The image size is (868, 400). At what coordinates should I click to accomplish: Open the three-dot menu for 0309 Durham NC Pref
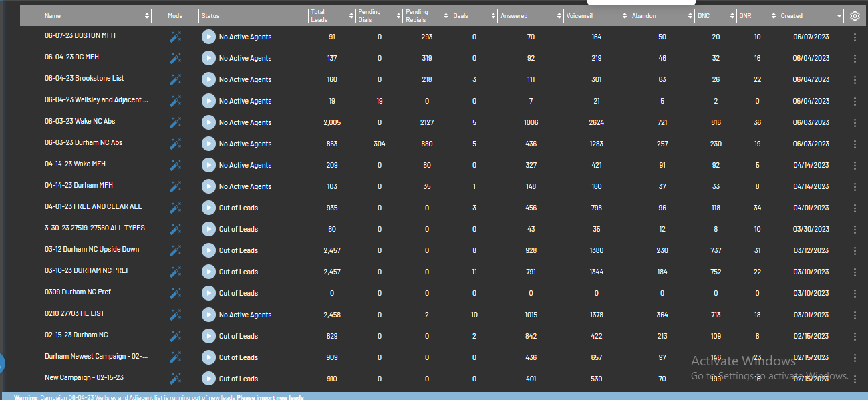855,293
